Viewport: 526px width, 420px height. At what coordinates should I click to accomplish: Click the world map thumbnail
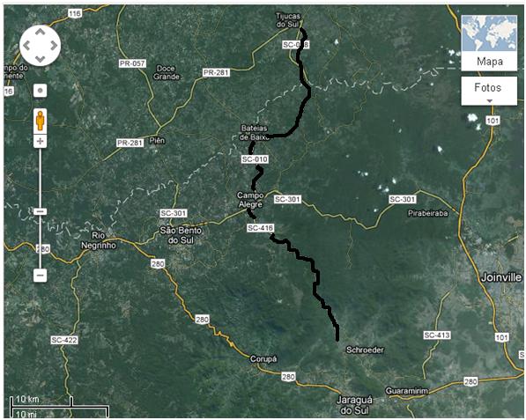point(489,33)
